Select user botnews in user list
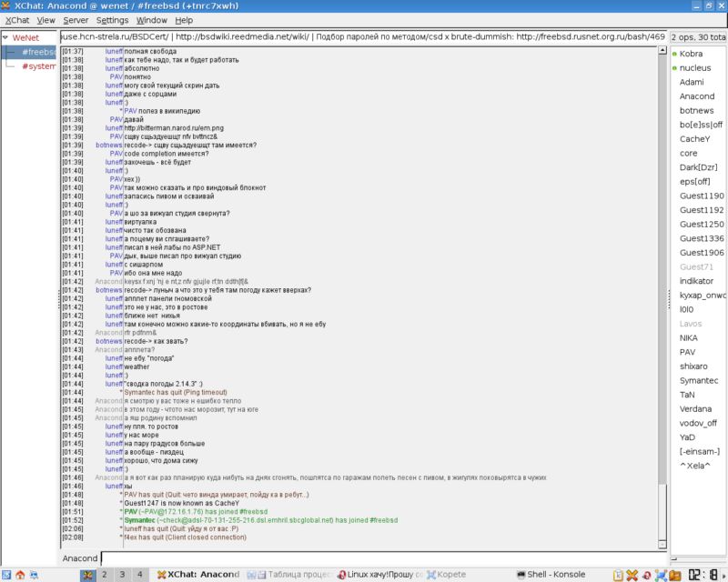The image size is (728, 582). [x=696, y=111]
